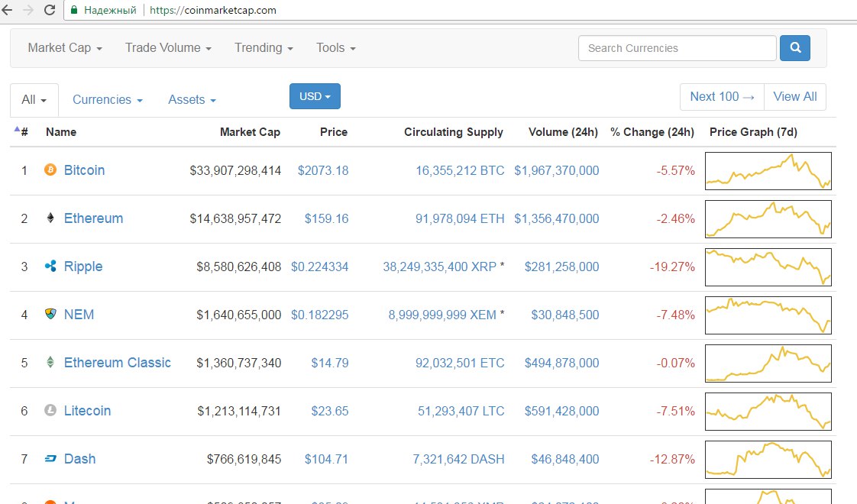
Task: Open Ripple 7-day price graph
Action: pyautogui.click(x=768, y=267)
